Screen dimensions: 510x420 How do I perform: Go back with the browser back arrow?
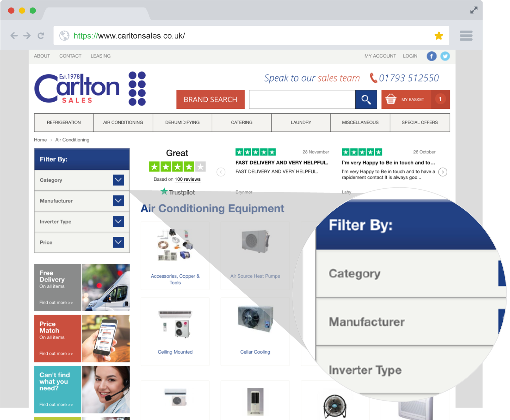14,35
